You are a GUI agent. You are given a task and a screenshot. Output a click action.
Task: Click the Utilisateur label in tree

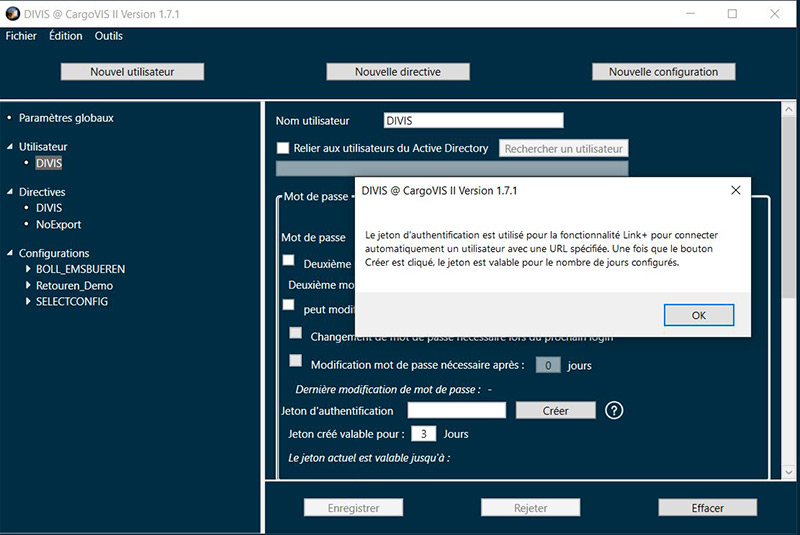click(x=43, y=147)
